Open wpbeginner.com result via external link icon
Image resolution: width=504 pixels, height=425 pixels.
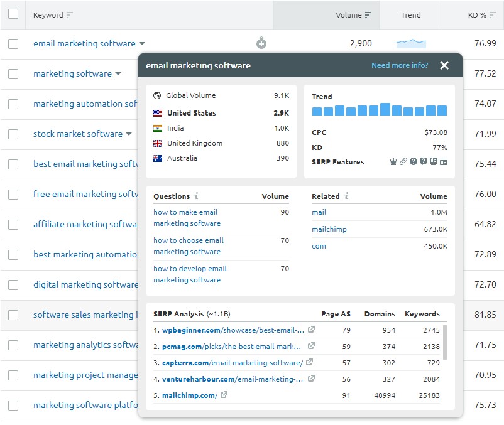(311, 330)
